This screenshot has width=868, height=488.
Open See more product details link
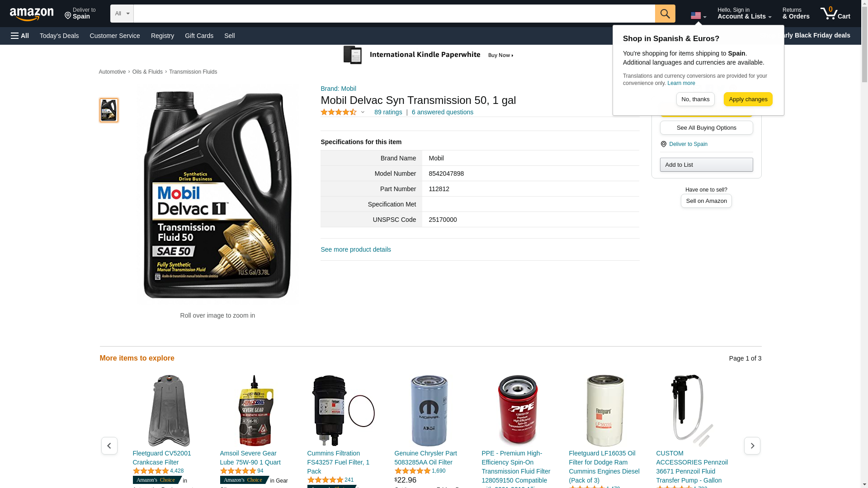[x=356, y=249]
